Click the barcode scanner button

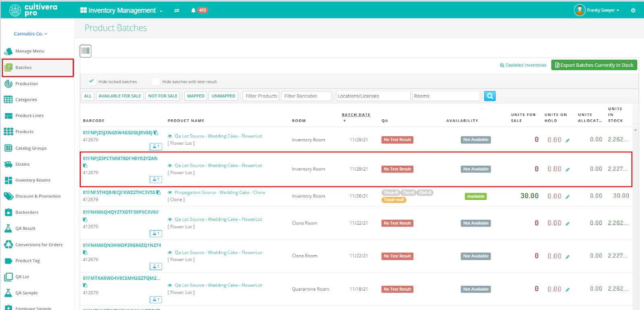pyautogui.click(x=85, y=51)
